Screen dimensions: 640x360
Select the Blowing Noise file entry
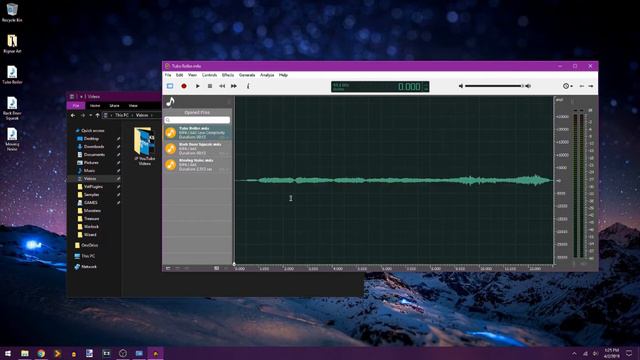pyautogui.click(x=198, y=164)
